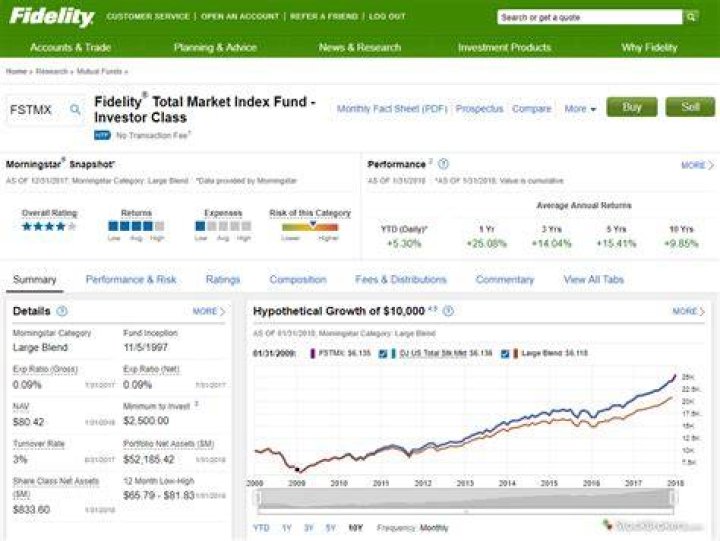Viewport: 720px width, 541px height.
Task: Expand the More dropdown next to Compare
Action: (x=580, y=109)
